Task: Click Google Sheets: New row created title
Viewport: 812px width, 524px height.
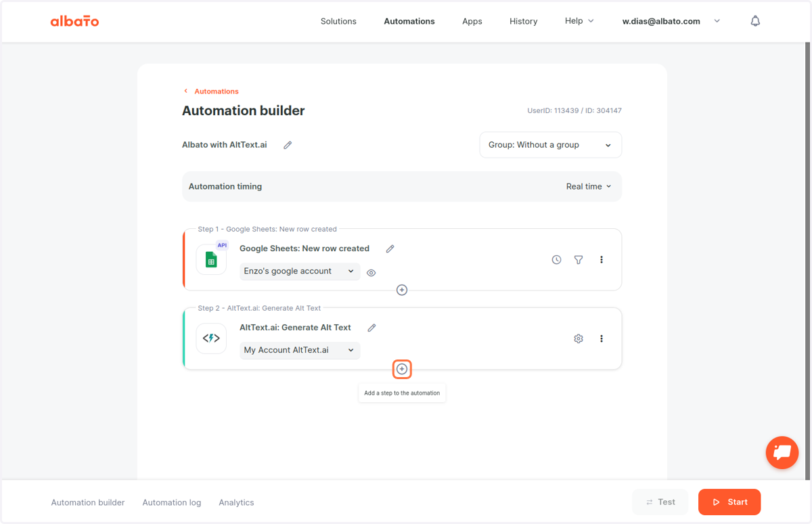Action: point(304,248)
